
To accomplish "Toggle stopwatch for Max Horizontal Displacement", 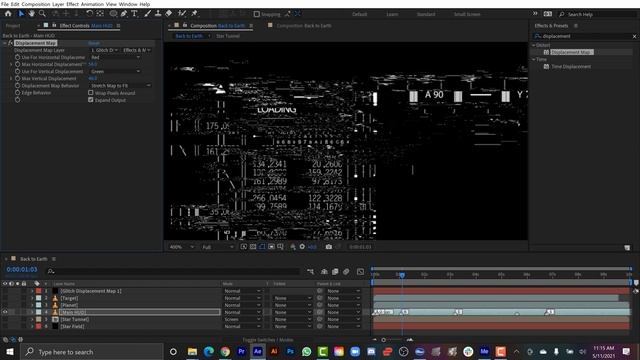I will click(18, 64).
